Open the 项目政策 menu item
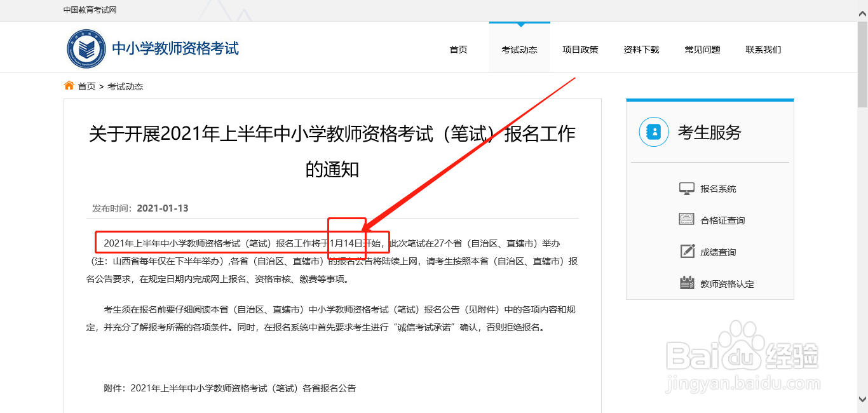The height and width of the screenshot is (413, 868). coord(580,49)
